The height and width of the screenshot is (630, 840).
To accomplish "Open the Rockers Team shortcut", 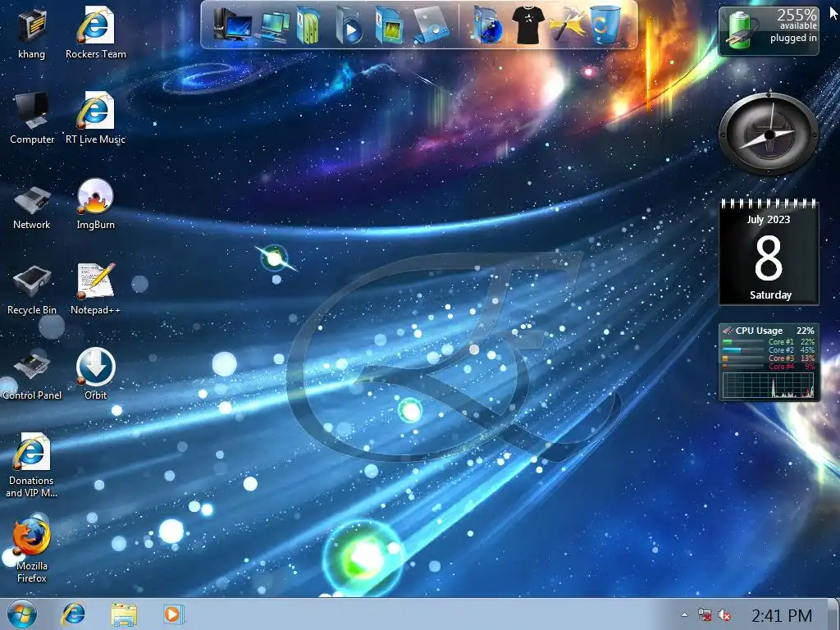I will (95, 32).
